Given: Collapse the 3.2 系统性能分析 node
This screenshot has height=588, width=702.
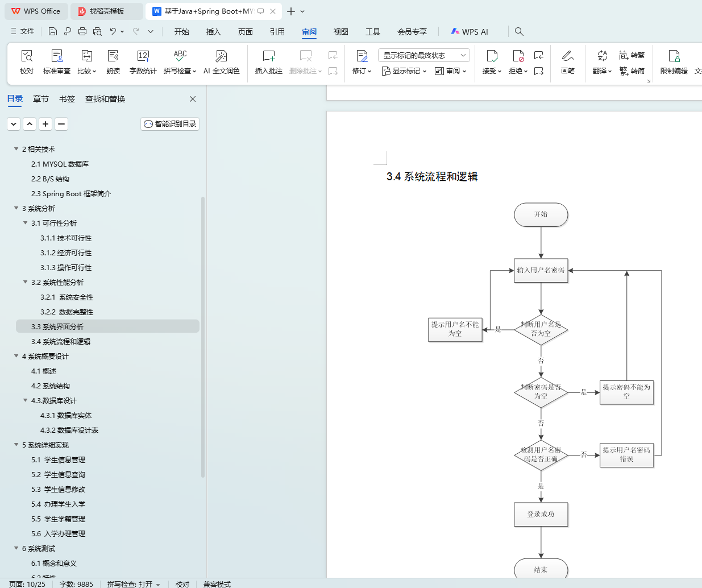Looking at the screenshot, I should pyautogui.click(x=26, y=282).
